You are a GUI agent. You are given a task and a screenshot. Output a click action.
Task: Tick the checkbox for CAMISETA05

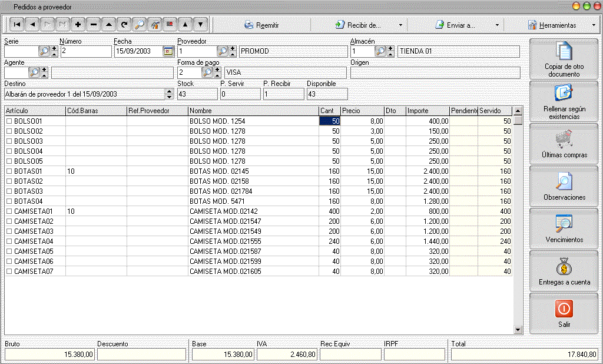(x=9, y=250)
